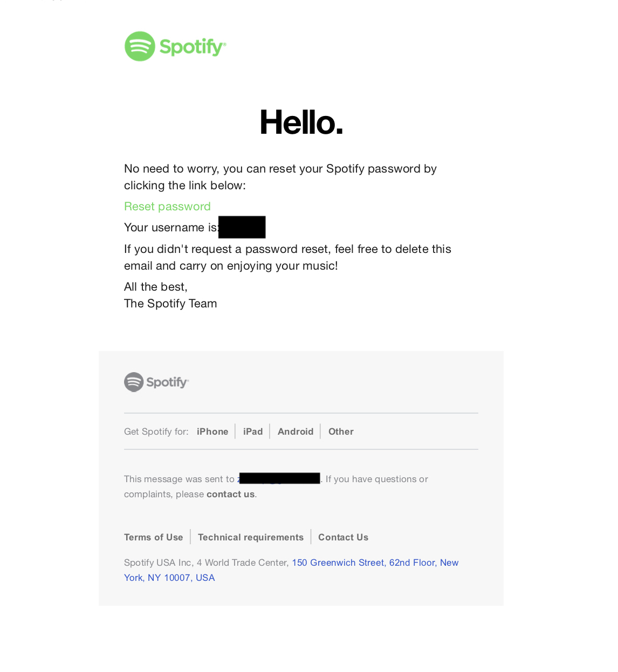Click the Contact Us footer link
618x672 pixels.
(343, 537)
